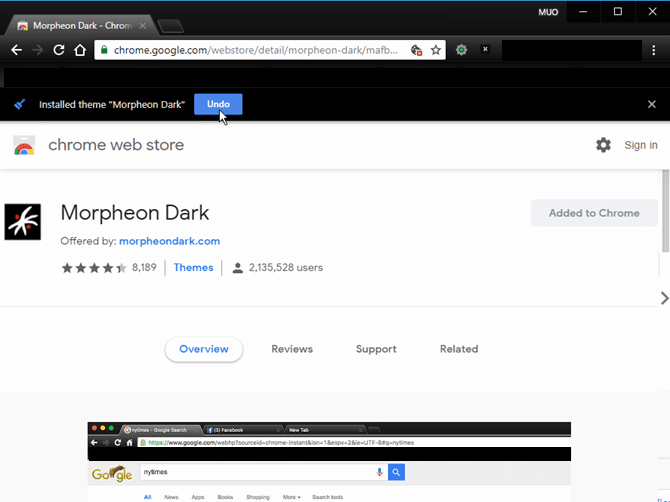Click the Added to Chrome button
Screen dimensions: 670x502
tap(594, 213)
